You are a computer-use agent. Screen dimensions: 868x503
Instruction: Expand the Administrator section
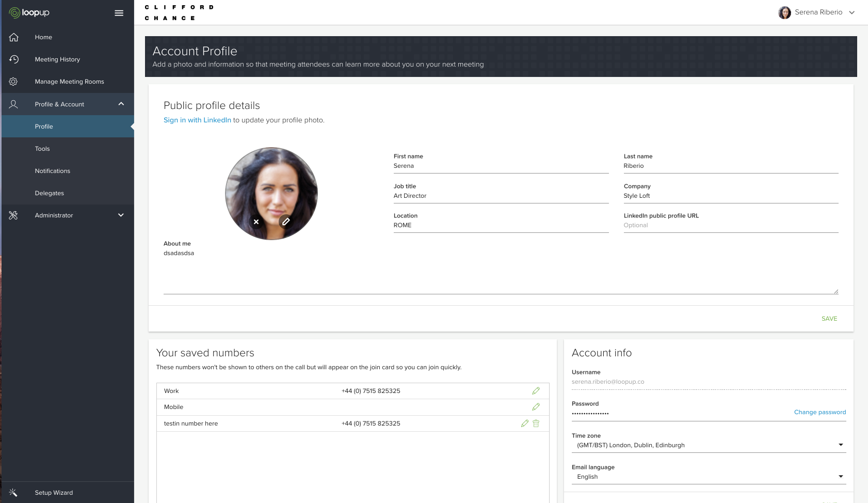[x=121, y=215]
